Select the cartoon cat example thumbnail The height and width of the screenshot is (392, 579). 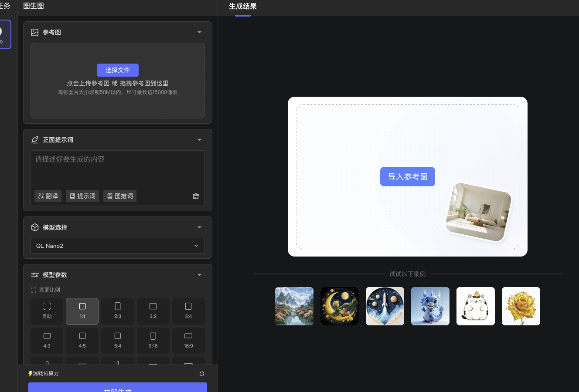[476, 306]
